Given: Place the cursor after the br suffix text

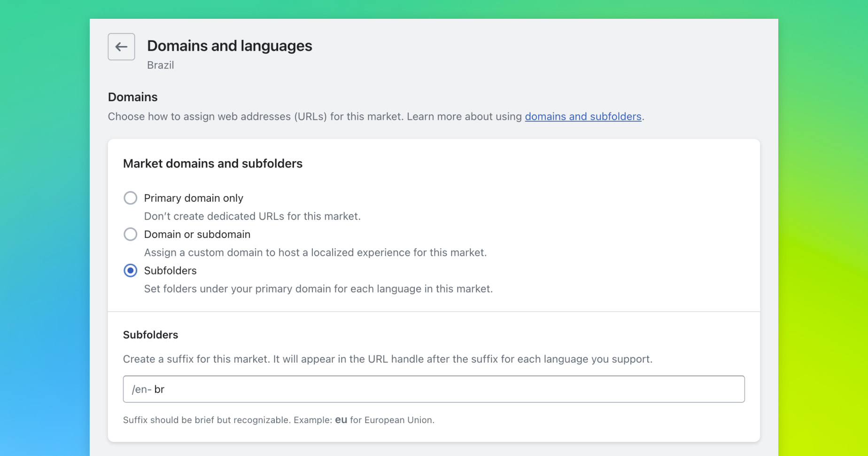Looking at the screenshot, I should [x=167, y=389].
